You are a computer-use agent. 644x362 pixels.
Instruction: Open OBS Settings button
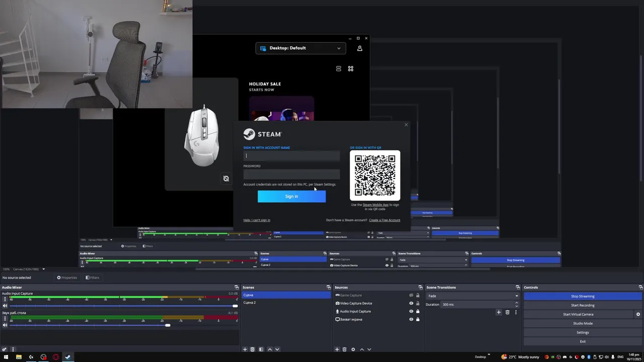583,332
